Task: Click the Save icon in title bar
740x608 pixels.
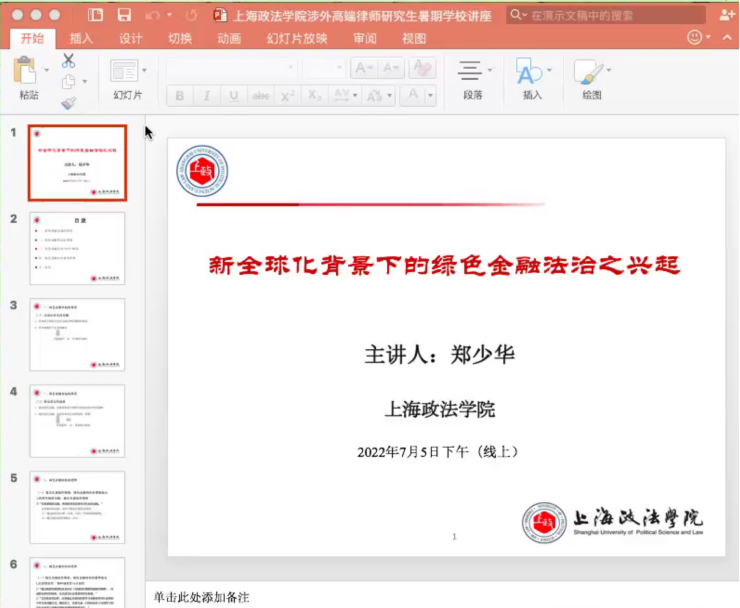Action: click(x=124, y=15)
